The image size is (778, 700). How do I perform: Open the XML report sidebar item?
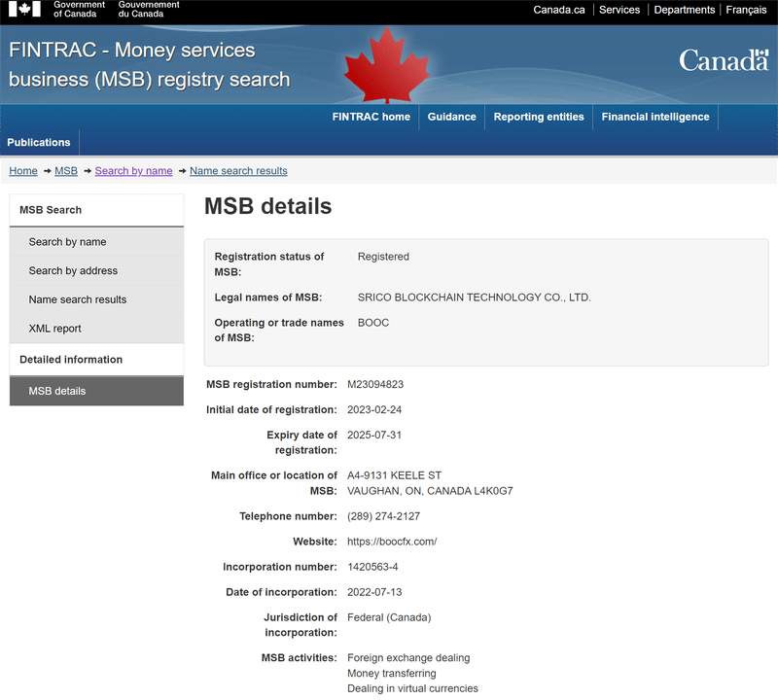coord(96,329)
